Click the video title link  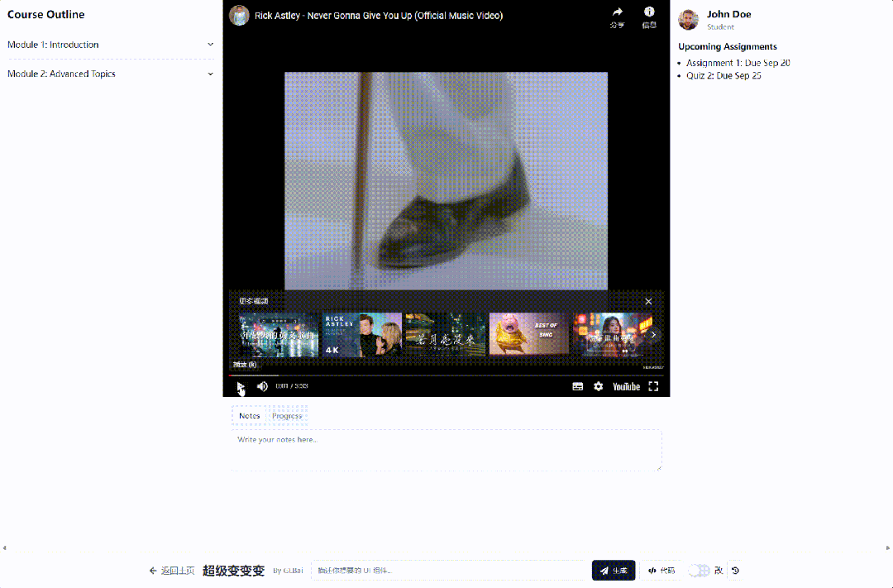pyautogui.click(x=379, y=16)
